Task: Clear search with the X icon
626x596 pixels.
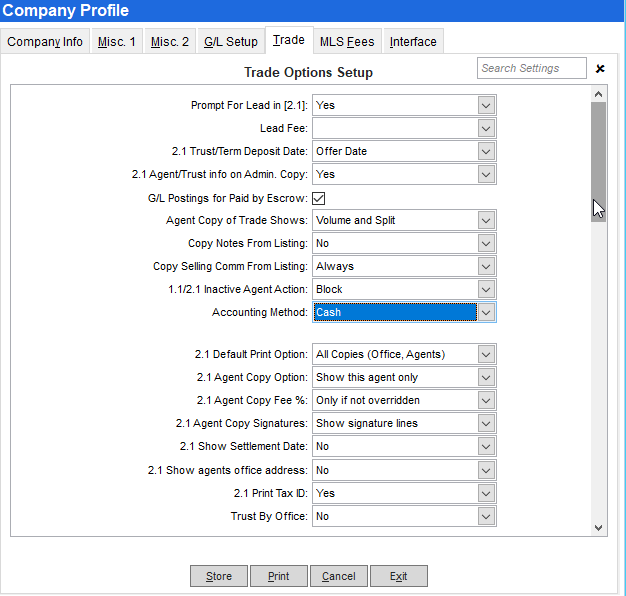Action: tap(600, 69)
